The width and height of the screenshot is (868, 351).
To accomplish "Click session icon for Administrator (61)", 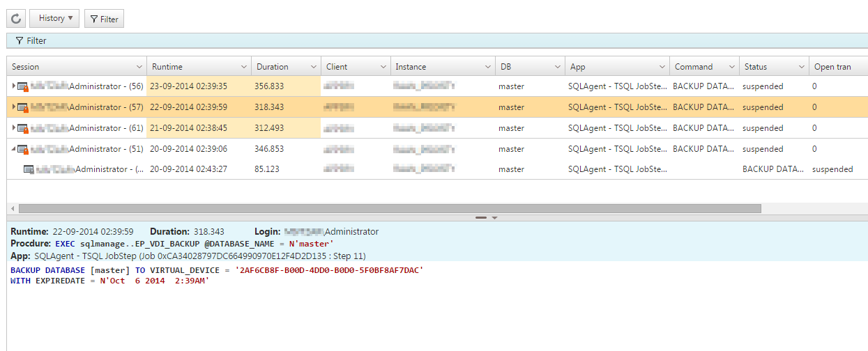I will coord(23,129).
